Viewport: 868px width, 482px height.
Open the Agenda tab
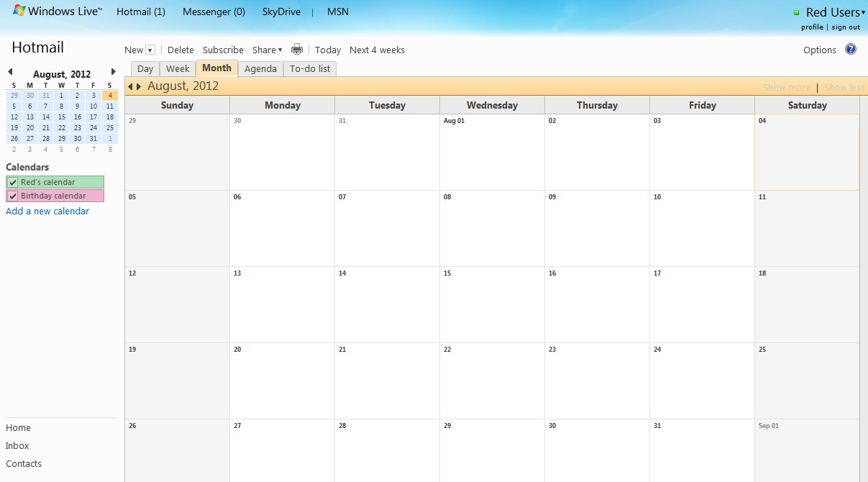[x=260, y=69]
